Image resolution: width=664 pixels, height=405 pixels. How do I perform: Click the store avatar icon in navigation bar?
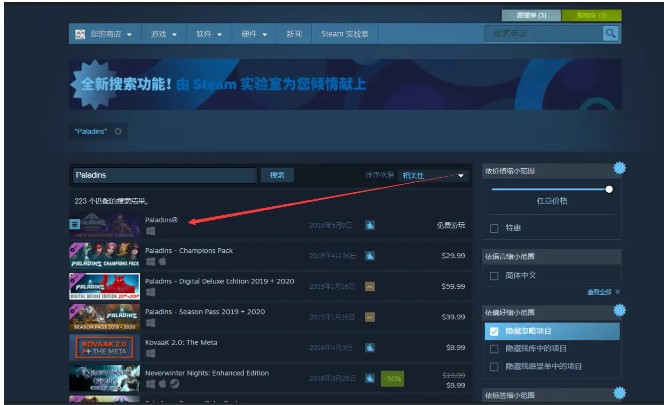[x=79, y=34]
